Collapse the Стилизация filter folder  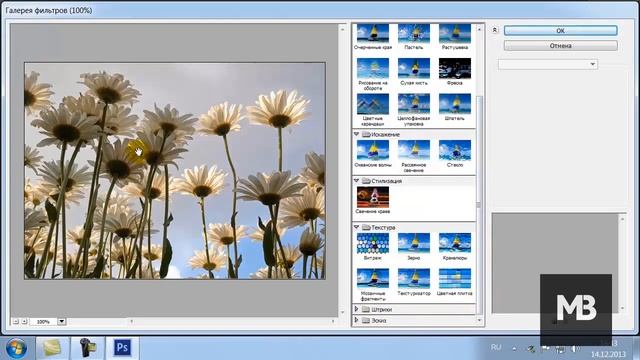coord(356,181)
